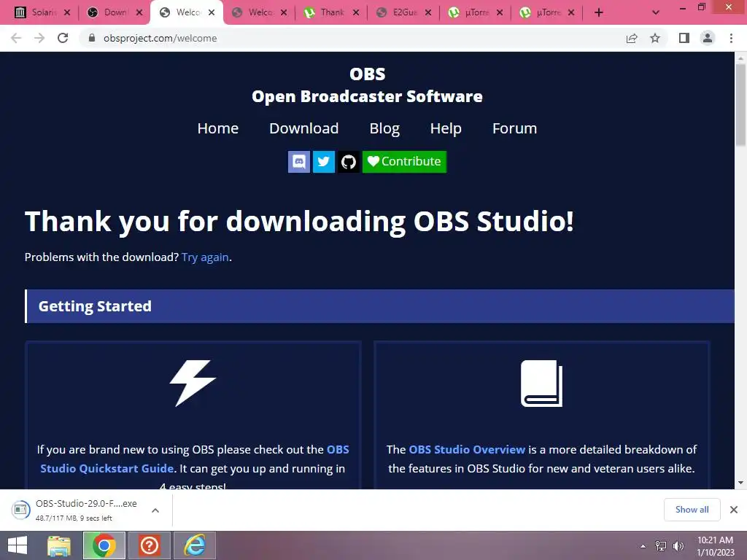Reload the page with refresh button
This screenshot has width=747, height=560.
[63, 38]
